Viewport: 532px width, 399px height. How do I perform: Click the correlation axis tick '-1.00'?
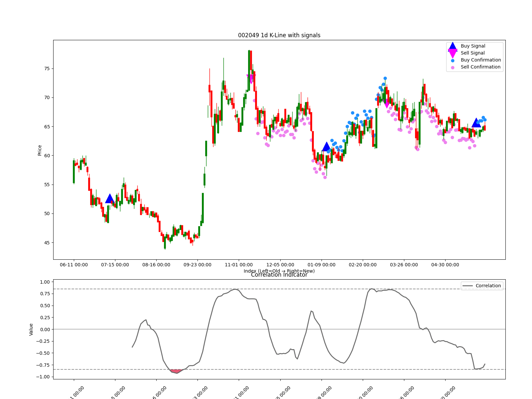tap(43, 377)
